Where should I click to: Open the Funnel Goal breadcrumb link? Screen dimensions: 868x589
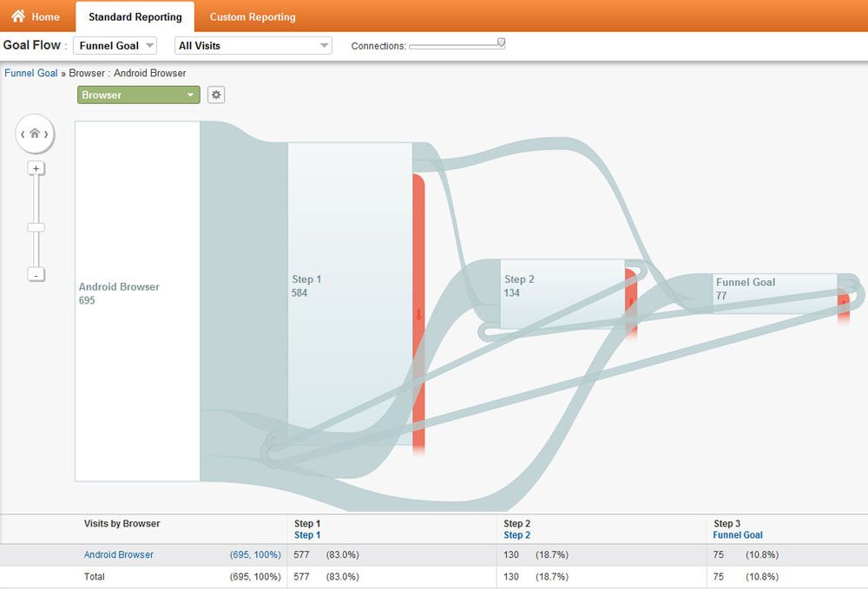click(30, 73)
